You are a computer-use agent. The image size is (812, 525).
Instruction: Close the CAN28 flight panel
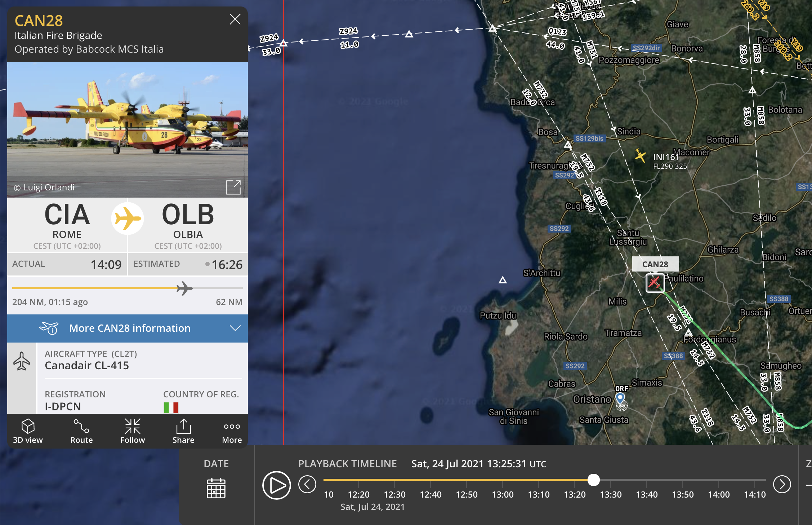pyautogui.click(x=235, y=19)
